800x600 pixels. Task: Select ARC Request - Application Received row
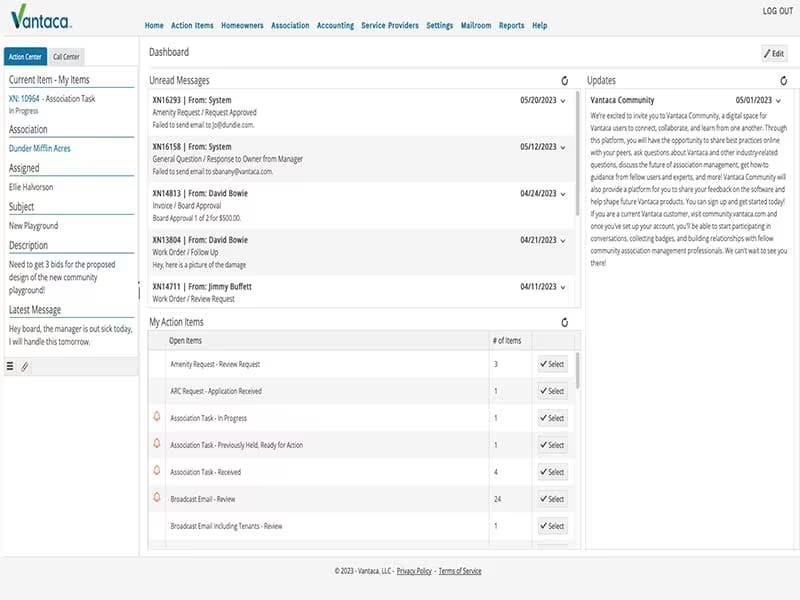[552, 391]
